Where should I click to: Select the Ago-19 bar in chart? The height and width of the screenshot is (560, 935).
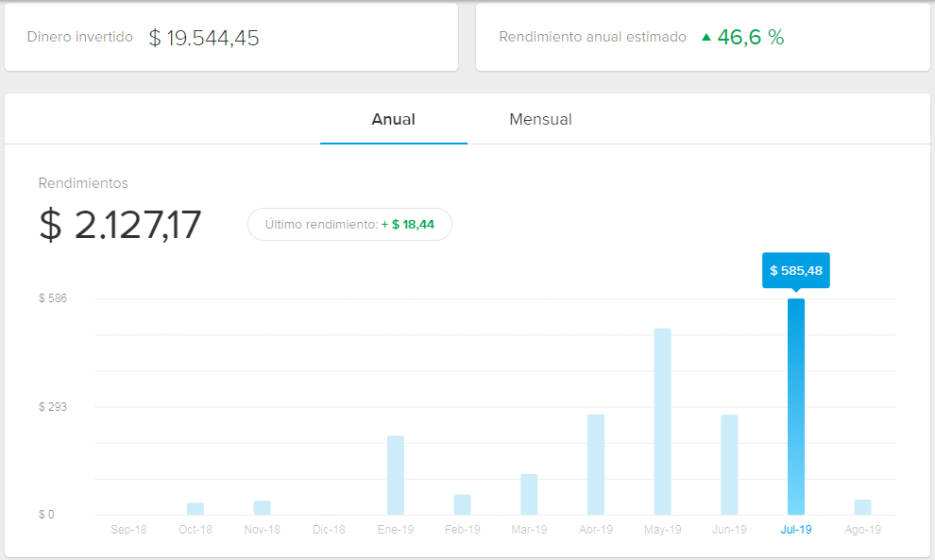(x=863, y=507)
